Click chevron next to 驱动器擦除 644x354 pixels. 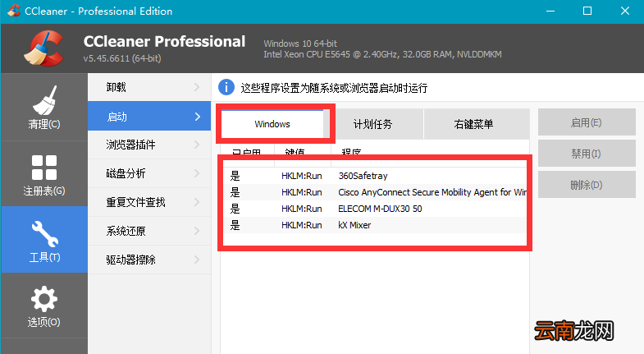(197, 260)
